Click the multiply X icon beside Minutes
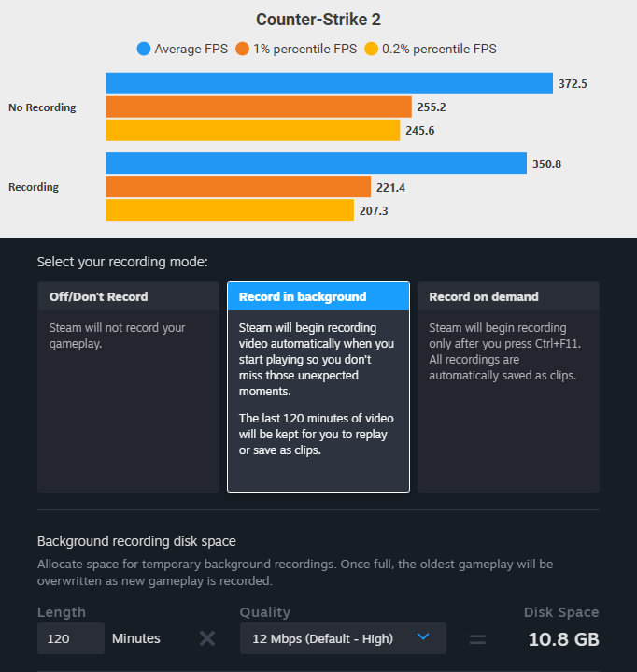 point(207,638)
